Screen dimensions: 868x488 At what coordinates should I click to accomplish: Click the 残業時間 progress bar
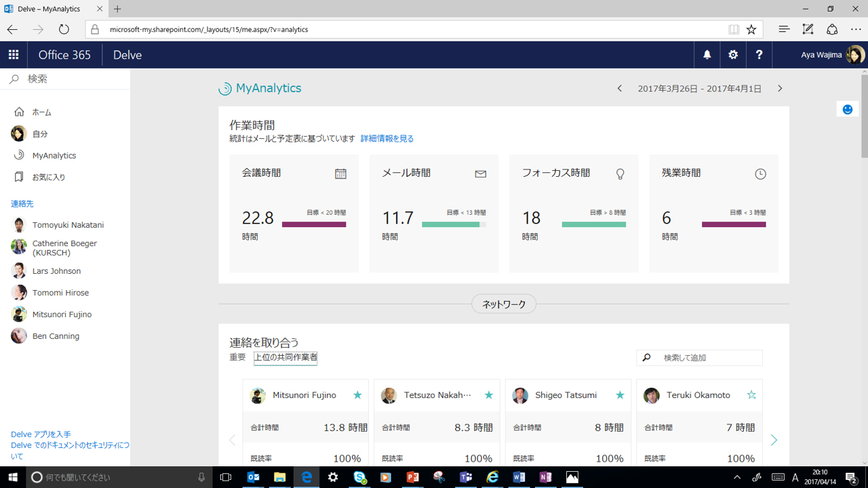click(734, 224)
